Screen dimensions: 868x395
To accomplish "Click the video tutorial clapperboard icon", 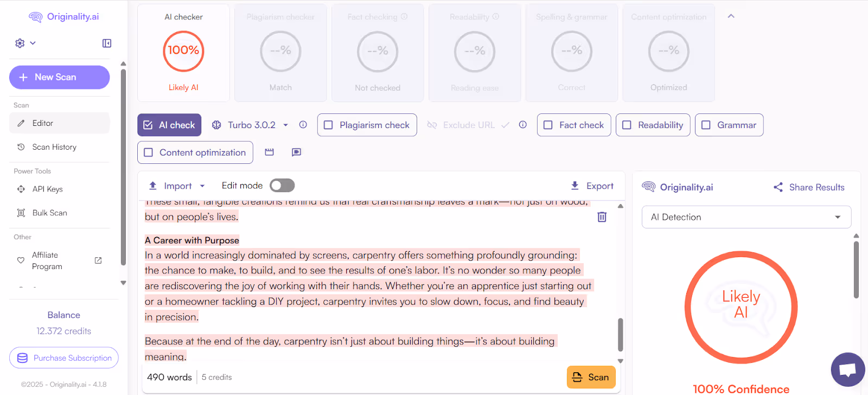I will (x=269, y=152).
